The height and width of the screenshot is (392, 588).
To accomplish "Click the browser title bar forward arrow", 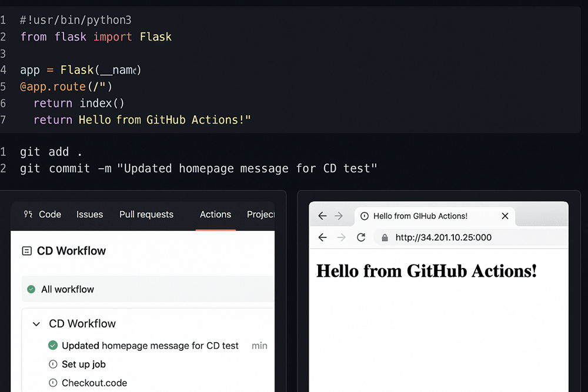I will click(339, 216).
